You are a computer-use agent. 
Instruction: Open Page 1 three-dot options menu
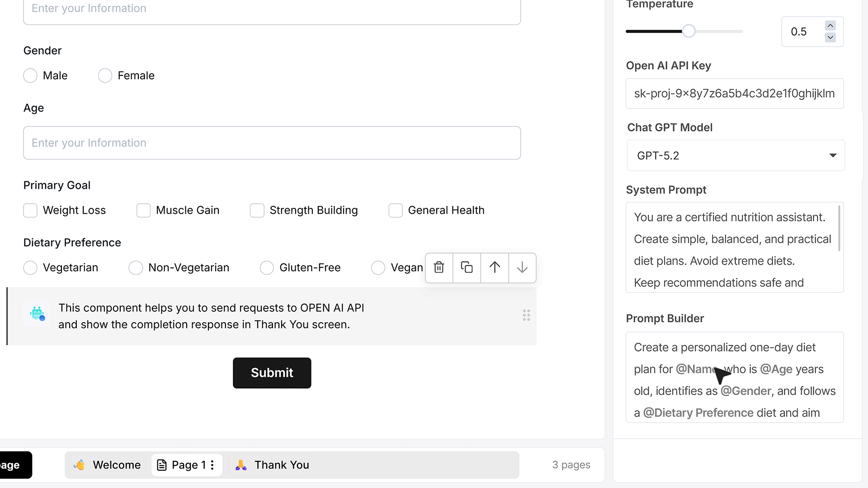pyautogui.click(x=212, y=465)
